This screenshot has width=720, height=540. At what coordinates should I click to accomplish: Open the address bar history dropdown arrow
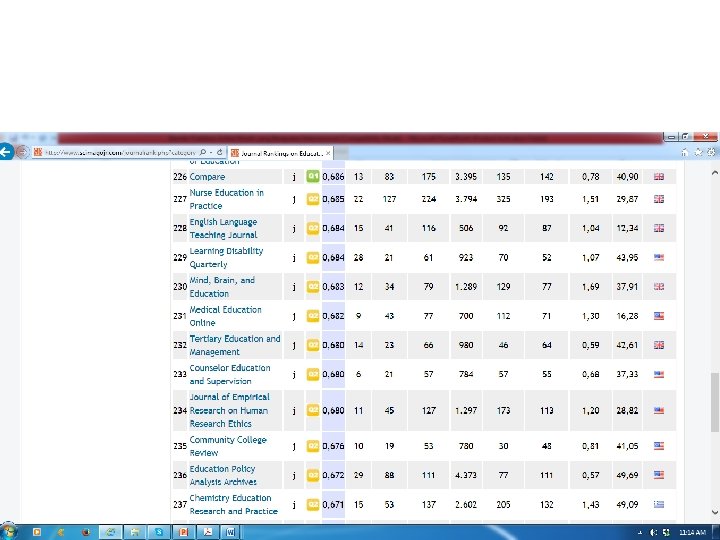click(x=211, y=152)
